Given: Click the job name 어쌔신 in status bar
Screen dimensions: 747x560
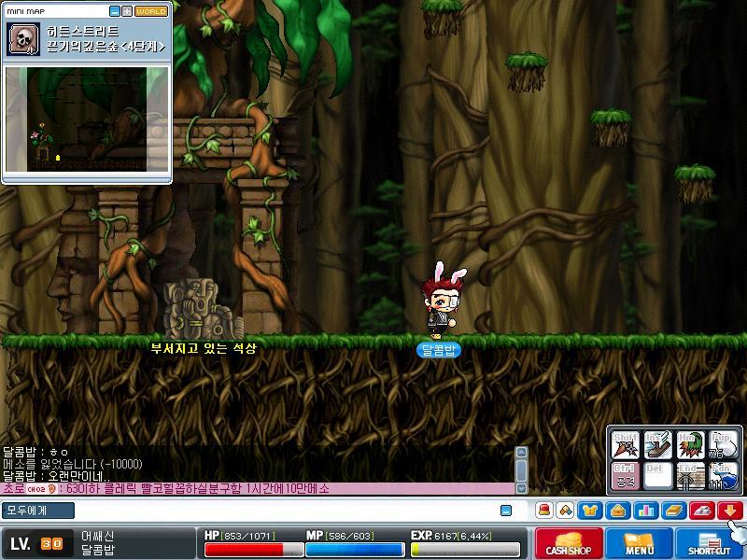Looking at the screenshot, I should pos(98,537).
